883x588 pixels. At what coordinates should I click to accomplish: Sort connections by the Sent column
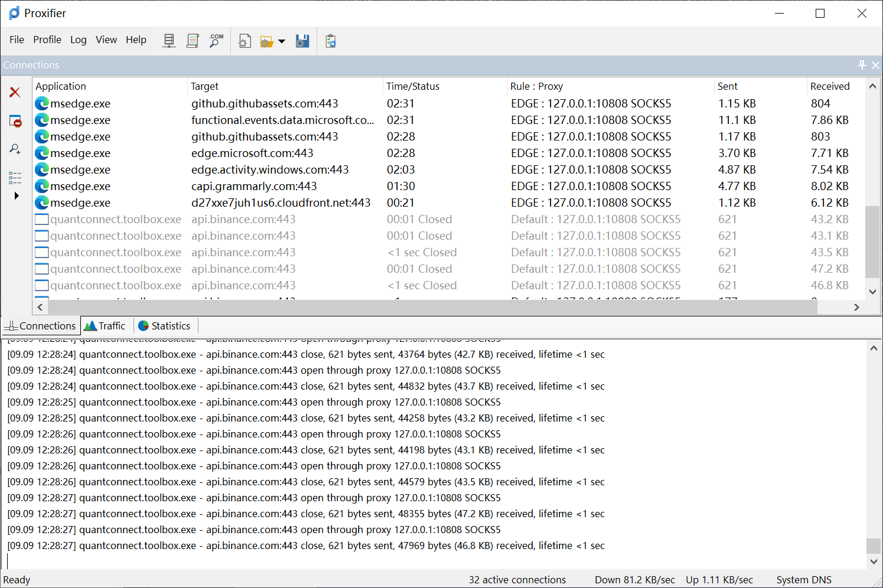pos(728,86)
